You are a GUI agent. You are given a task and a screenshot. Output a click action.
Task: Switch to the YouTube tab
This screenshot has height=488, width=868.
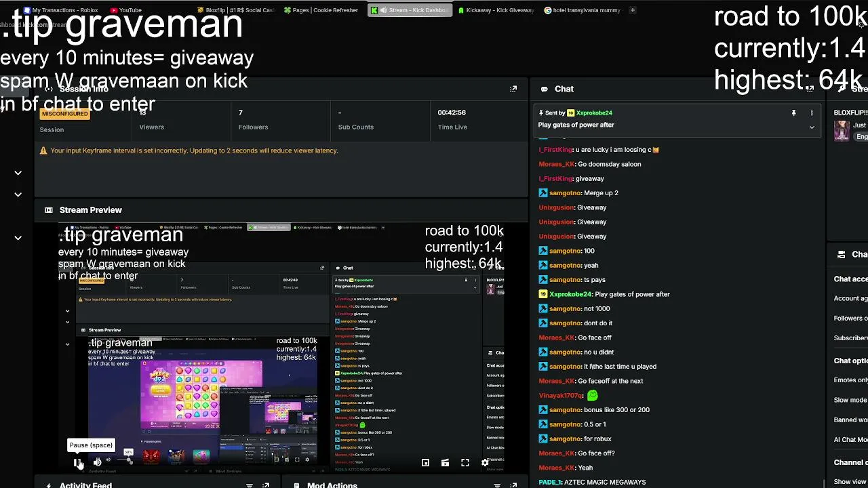click(126, 10)
